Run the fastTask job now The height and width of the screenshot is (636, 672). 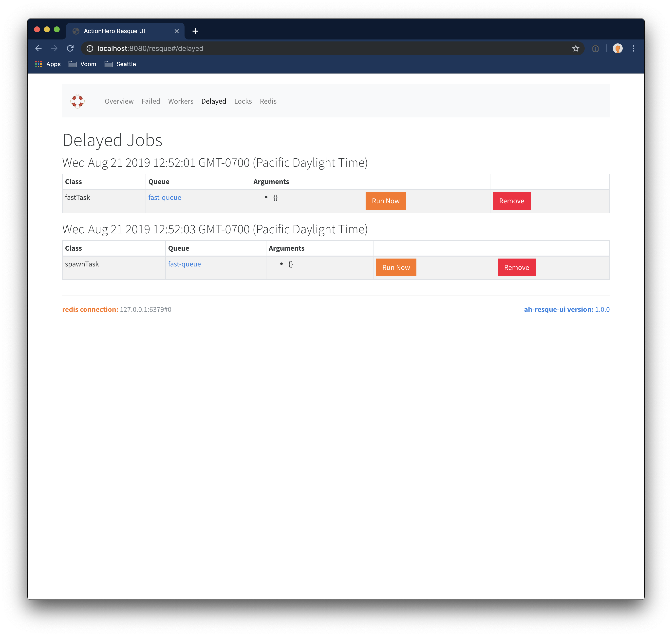coord(386,200)
